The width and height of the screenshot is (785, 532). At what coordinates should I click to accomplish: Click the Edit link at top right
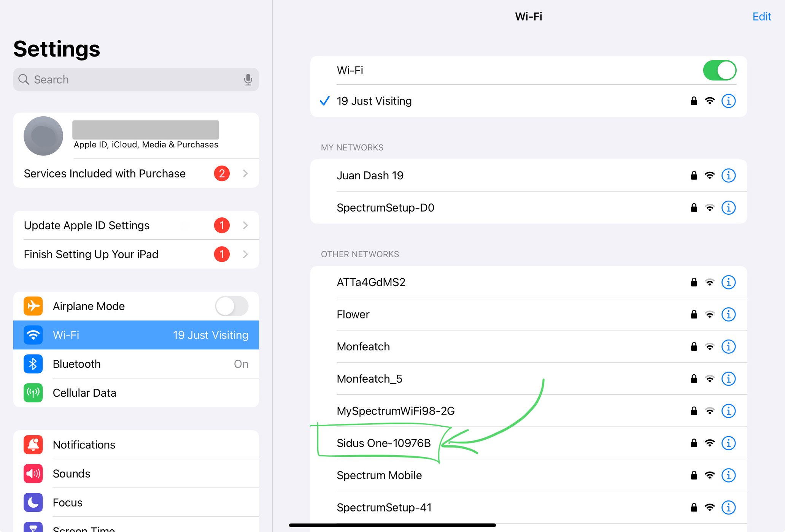pos(761,16)
